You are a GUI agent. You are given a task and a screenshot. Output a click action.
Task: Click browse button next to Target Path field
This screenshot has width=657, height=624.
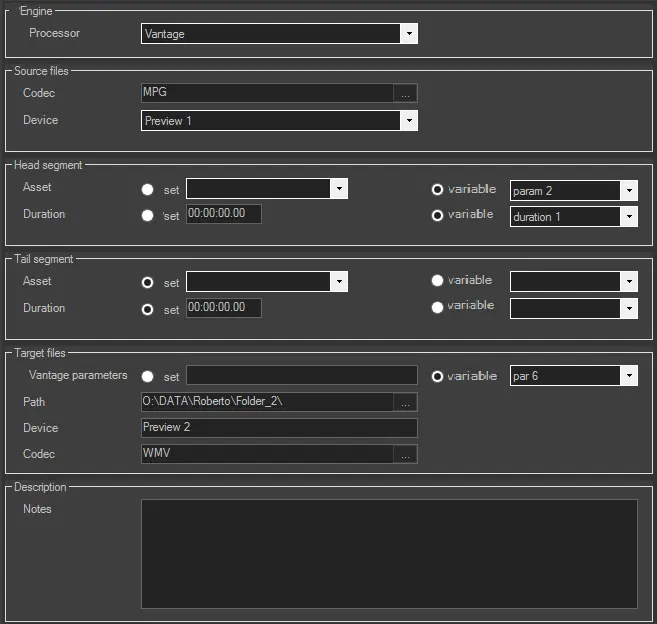click(x=405, y=403)
